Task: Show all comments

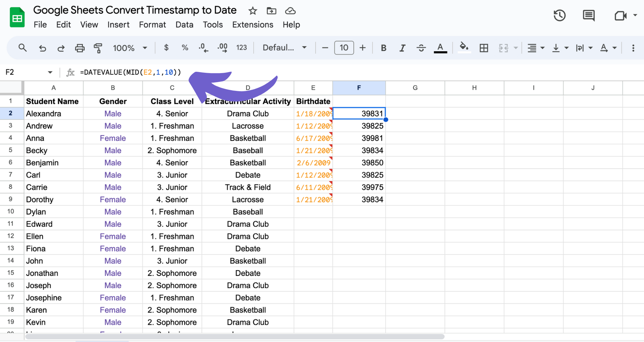Action: (x=589, y=15)
